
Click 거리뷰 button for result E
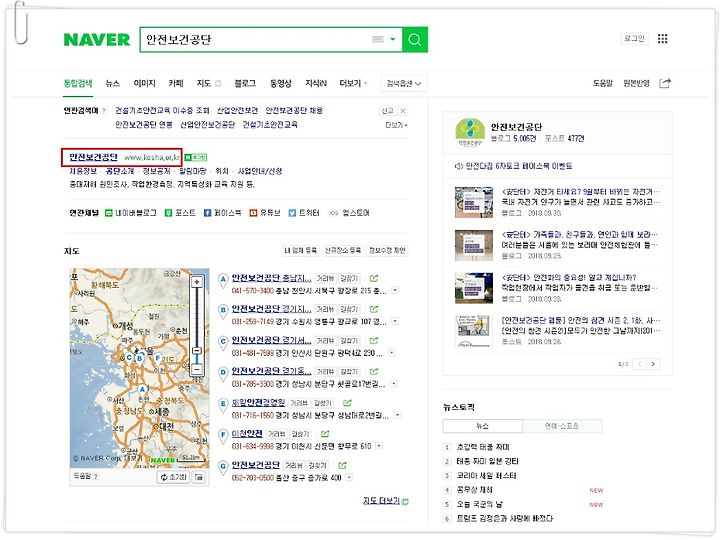point(299,403)
